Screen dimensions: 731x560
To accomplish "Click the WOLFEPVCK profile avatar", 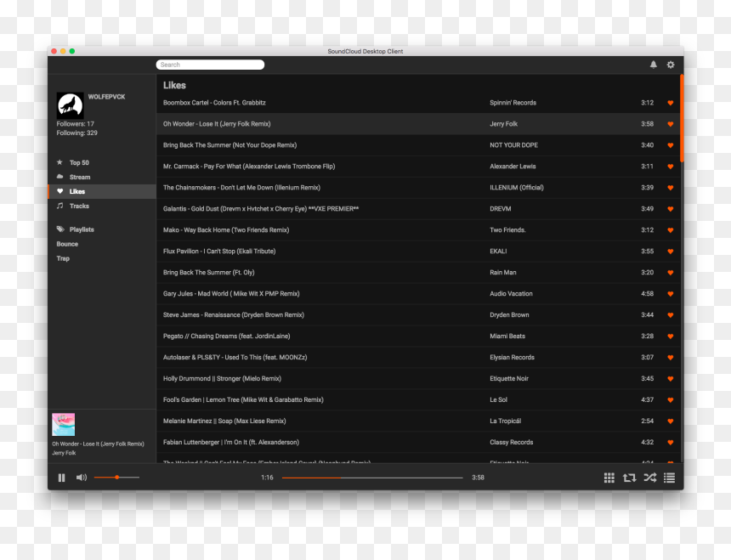I will (71, 105).
